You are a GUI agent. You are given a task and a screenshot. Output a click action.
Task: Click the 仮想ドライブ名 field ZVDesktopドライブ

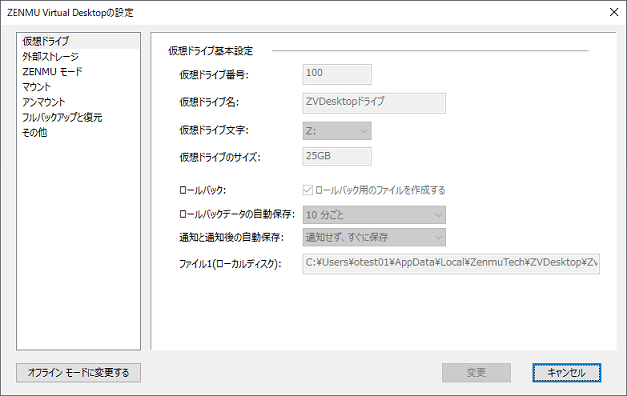tap(374, 103)
